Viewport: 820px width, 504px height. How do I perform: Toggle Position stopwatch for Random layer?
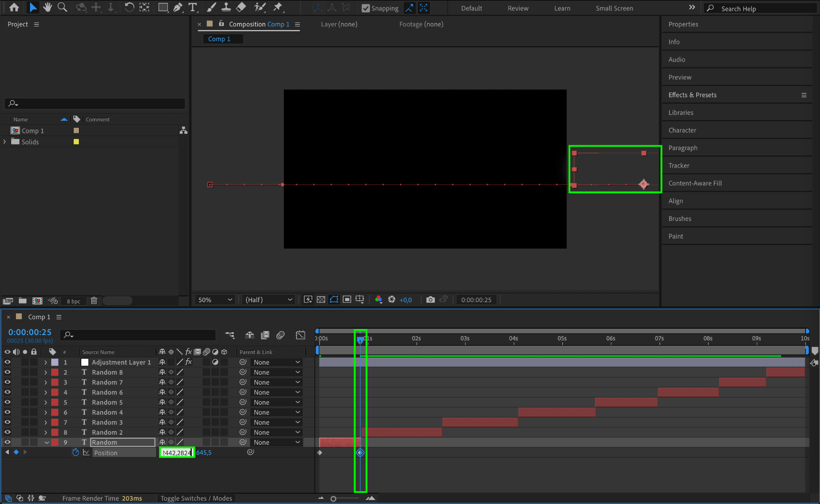click(x=76, y=452)
